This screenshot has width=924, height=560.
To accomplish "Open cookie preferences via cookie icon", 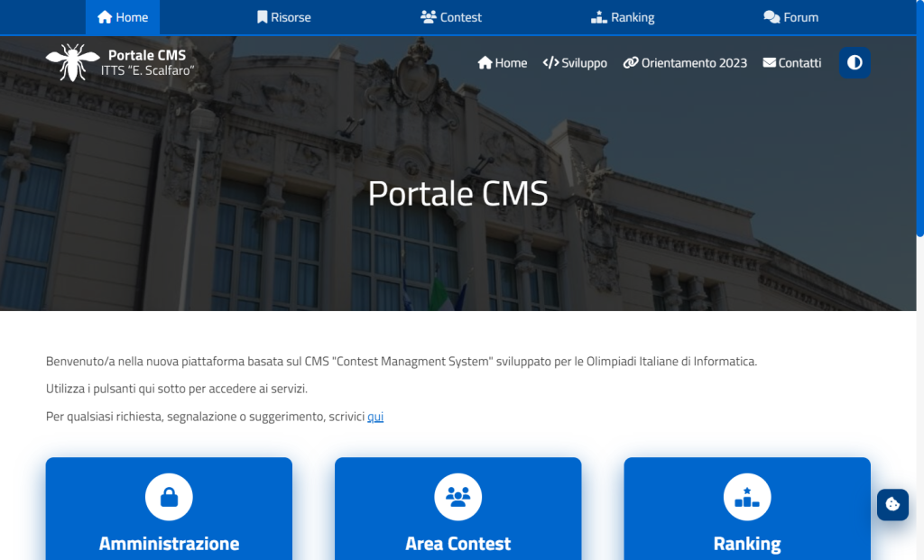I will 892,505.
